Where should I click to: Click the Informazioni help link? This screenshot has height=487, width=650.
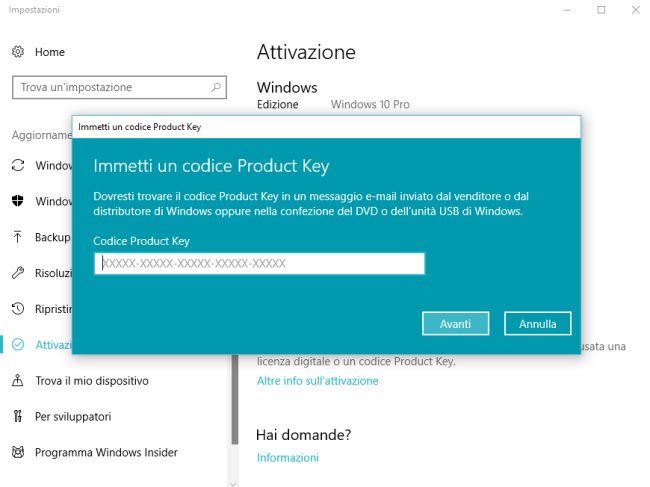point(287,458)
